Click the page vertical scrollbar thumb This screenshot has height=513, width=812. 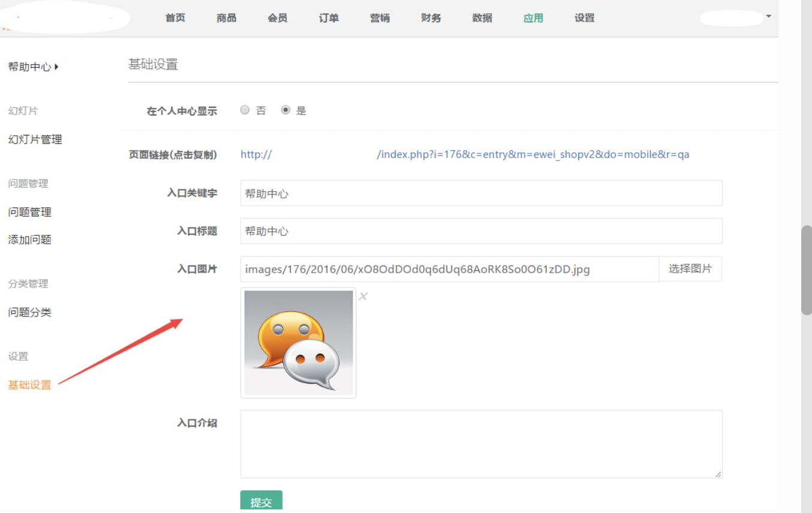coord(807,270)
